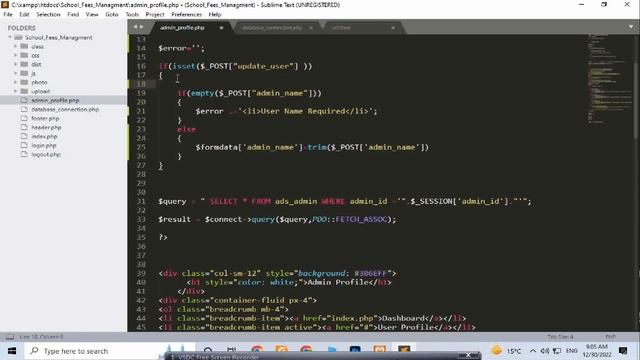Open the File menu
This screenshot has height=360, width=640.
click(x=8, y=14)
